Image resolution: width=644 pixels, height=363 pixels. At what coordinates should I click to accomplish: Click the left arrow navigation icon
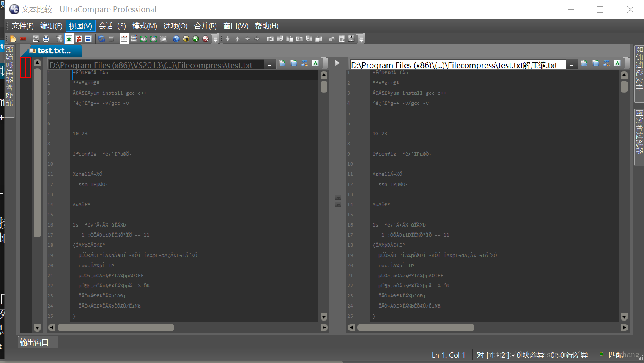247,39
